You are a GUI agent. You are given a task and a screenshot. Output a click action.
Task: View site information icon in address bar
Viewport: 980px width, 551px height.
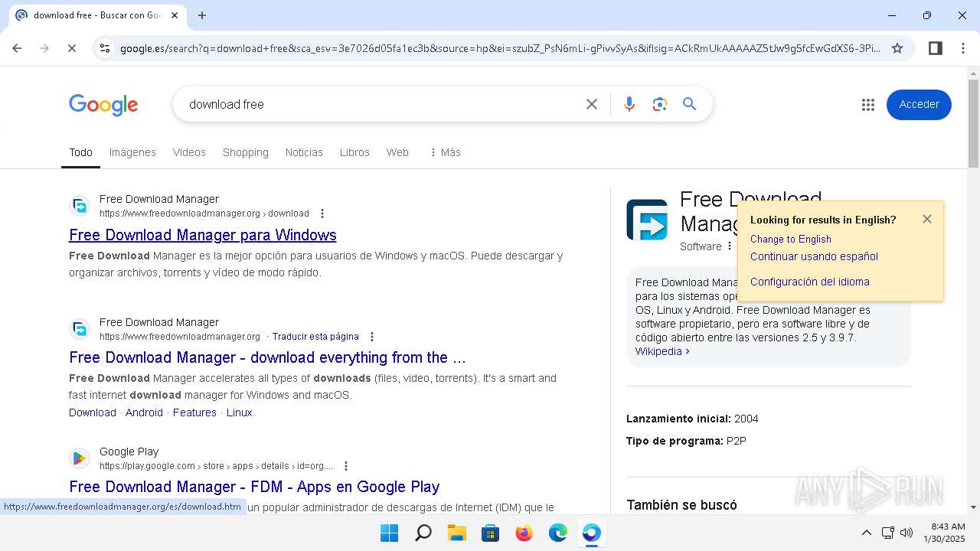pos(105,48)
